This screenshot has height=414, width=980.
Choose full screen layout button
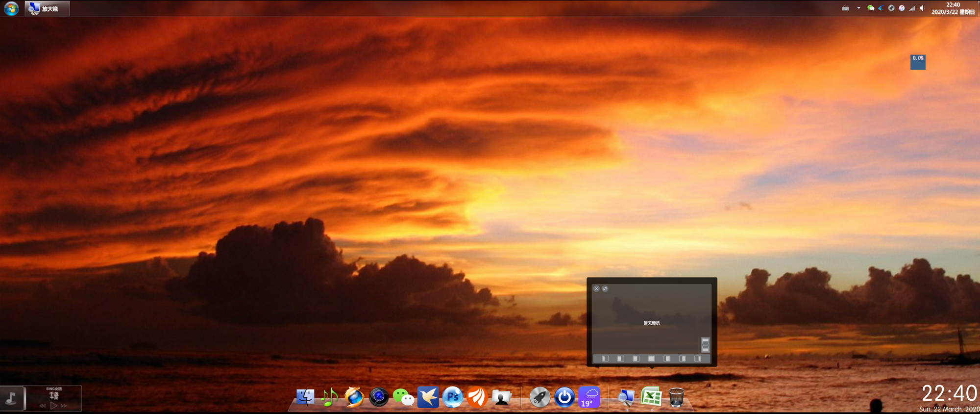[651, 359]
